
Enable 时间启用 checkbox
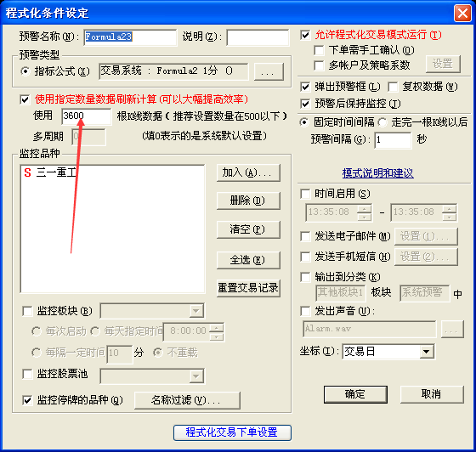point(305,194)
